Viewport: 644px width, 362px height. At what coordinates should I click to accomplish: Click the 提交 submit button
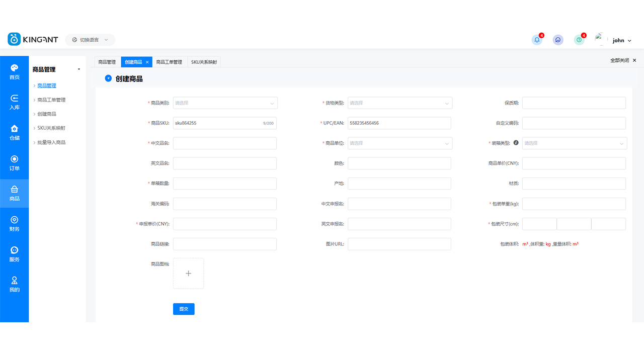pyautogui.click(x=184, y=309)
